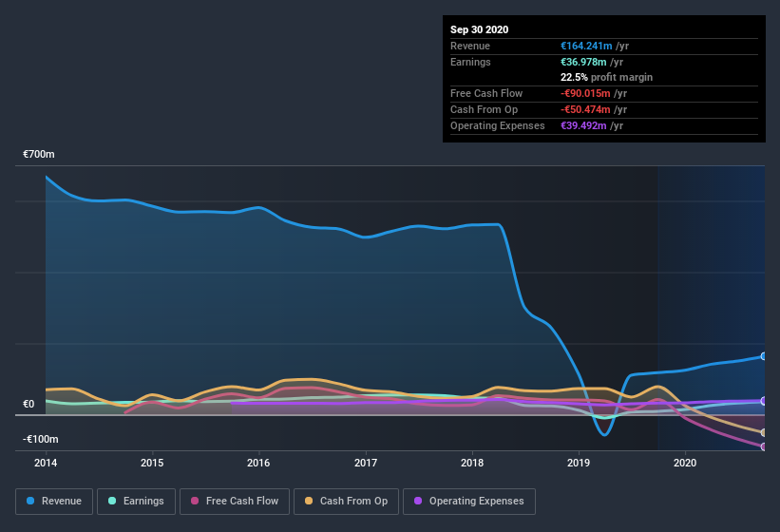The width and height of the screenshot is (780, 532).
Task: Click the €164.241m revenue value
Action: [x=586, y=46]
